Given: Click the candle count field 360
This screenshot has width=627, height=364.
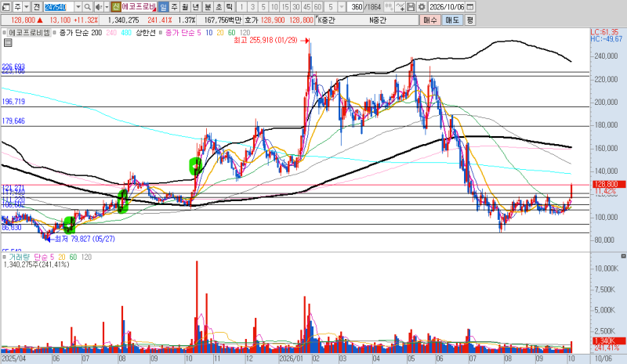Looking at the screenshot, I should tap(356, 7).
